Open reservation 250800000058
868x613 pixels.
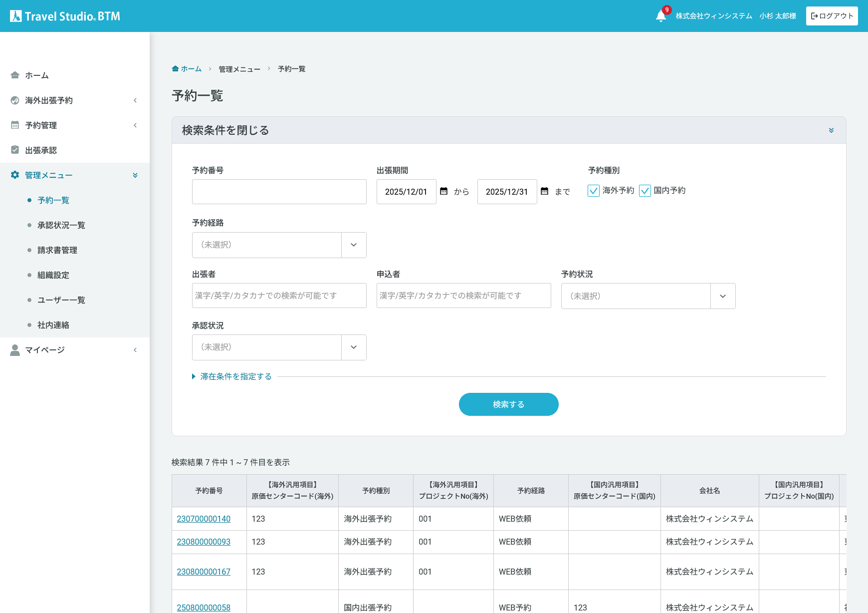[x=204, y=608]
